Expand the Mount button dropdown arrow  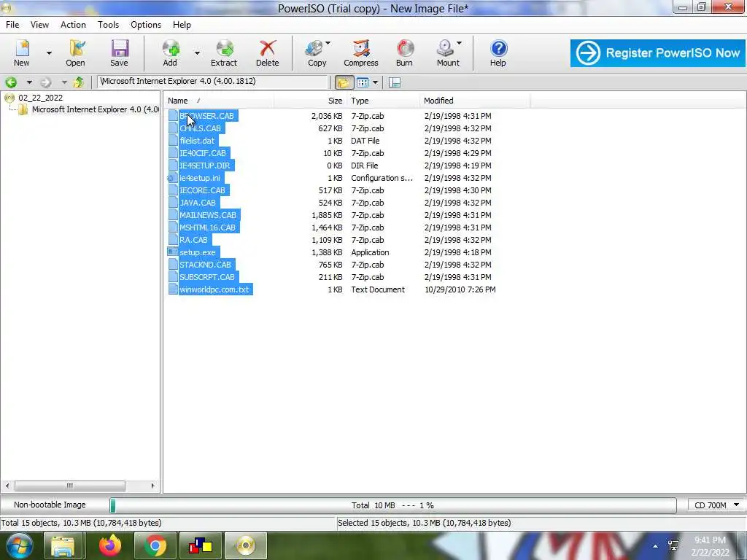point(459,43)
